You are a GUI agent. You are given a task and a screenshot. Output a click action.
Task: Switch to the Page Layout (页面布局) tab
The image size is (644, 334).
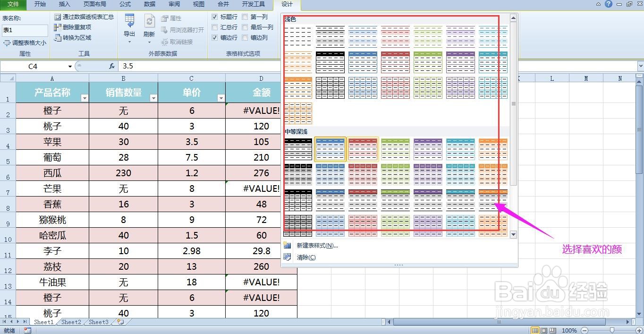[95, 4]
